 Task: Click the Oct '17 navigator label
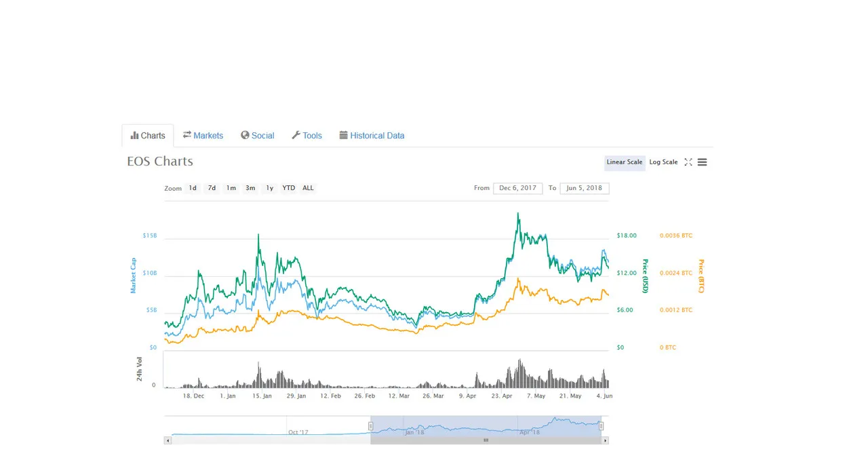click(x=298, y=432)
